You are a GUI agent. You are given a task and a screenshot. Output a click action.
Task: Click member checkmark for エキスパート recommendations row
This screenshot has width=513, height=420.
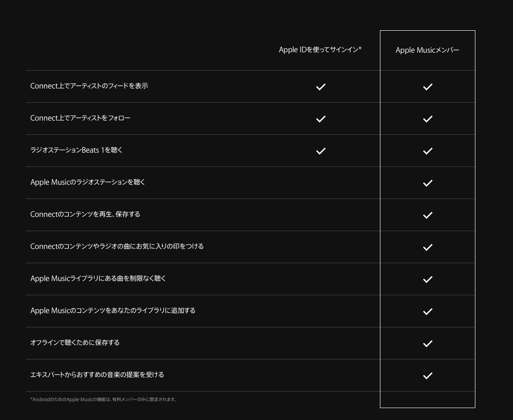coord(428,376)
